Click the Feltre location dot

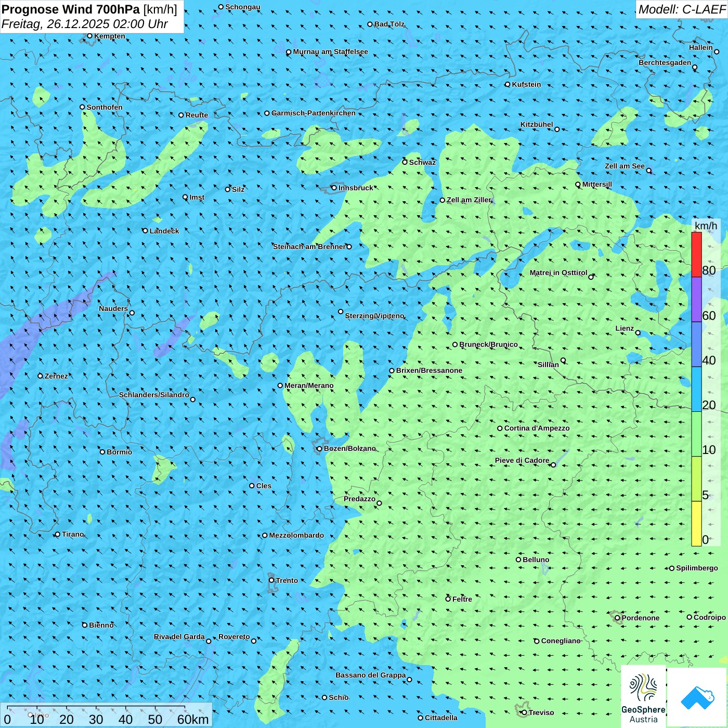click(448, 599)
